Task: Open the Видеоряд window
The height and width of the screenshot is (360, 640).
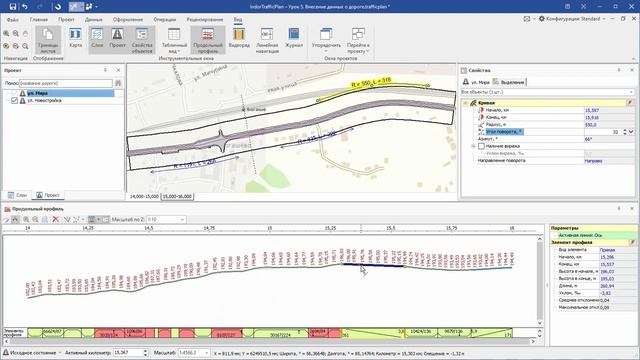Action: (239, 38)
